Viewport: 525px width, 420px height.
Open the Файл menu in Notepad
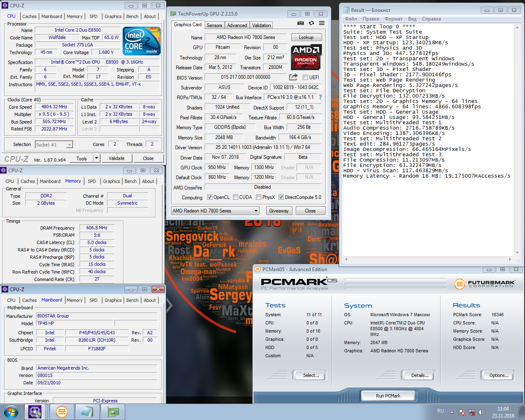point(351,19)
